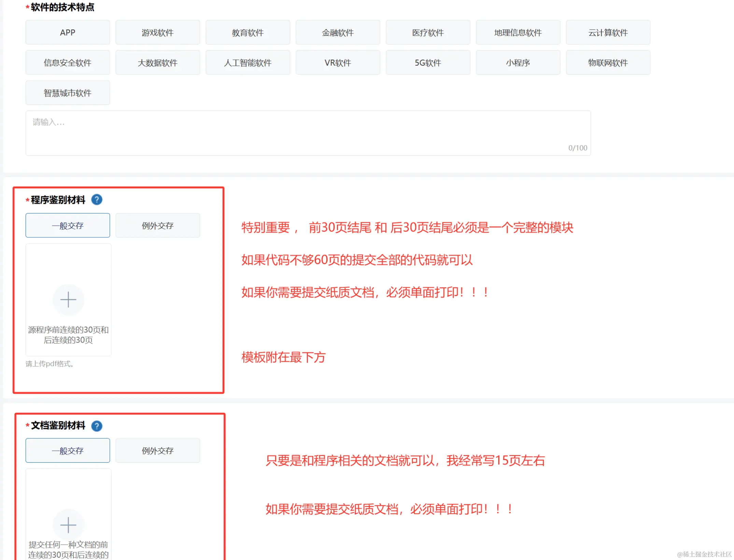Select the APP software type
Screen dimensions: 734x560
click(x=68, y=32)
